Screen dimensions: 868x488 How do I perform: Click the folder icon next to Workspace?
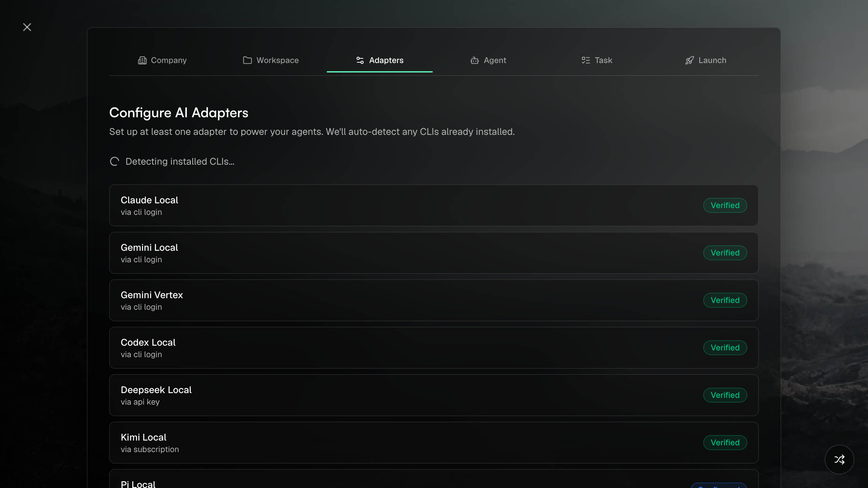tap(248, 60)
